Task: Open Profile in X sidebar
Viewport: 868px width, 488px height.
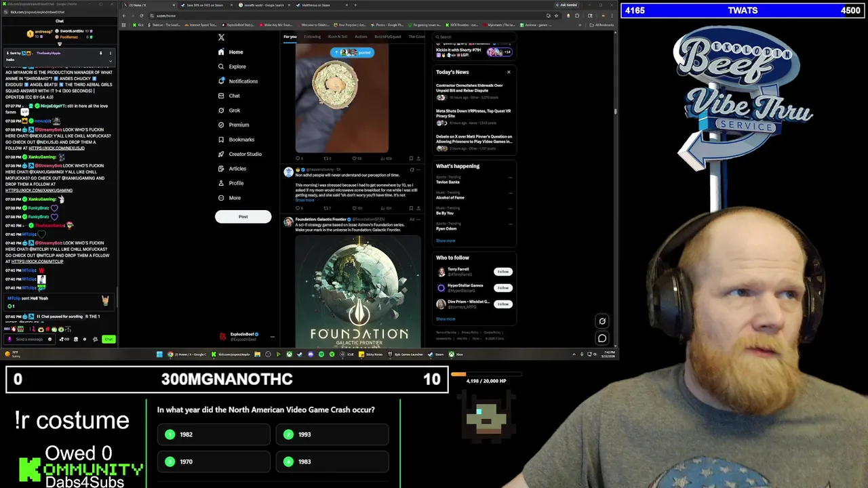Action: [x=231, y=183]
